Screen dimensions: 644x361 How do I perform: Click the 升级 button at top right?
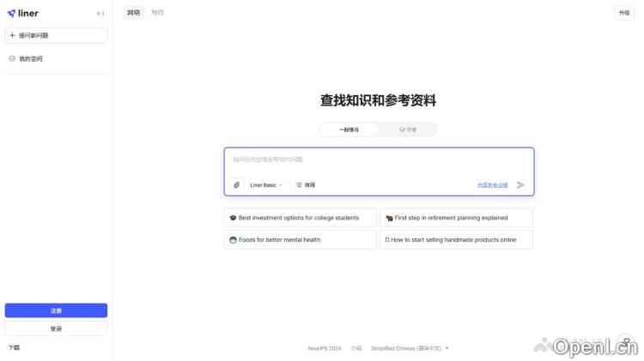[624, 13]
